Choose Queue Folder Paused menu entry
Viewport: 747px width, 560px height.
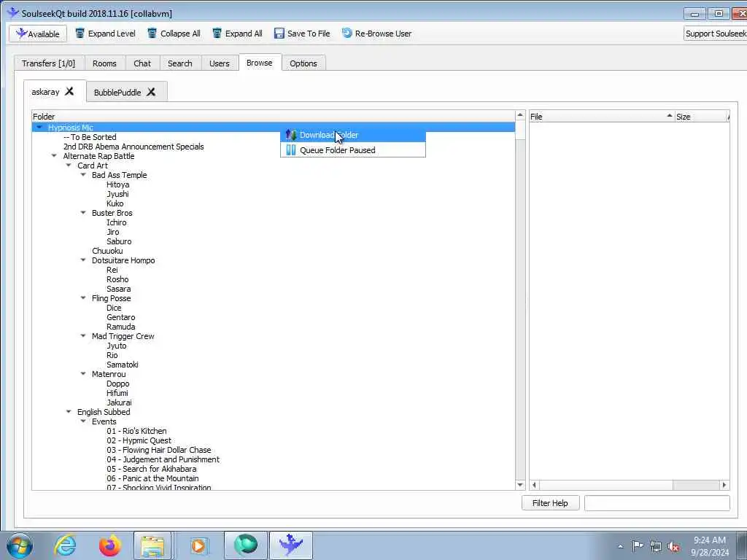tap(353, 150)
